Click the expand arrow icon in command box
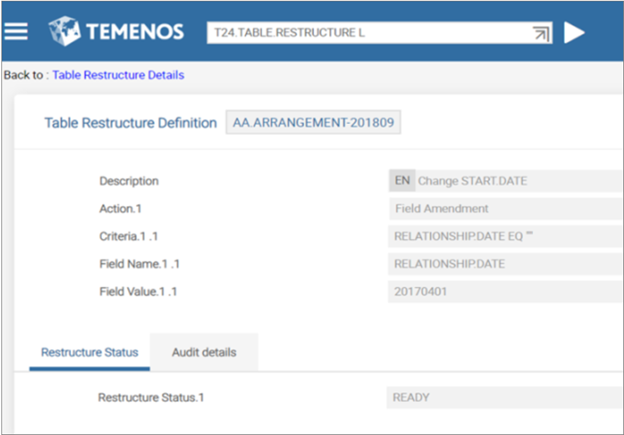624x435 pixels. pyautogui.click(x=540, y=33)
